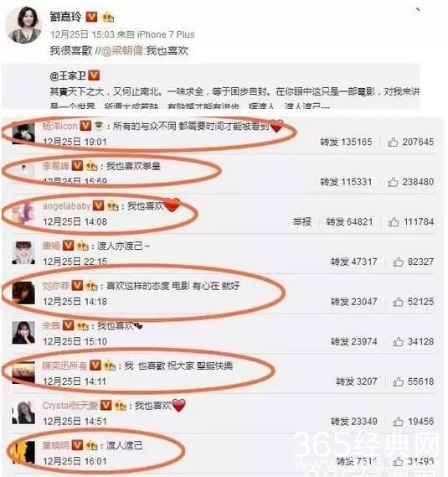Open the @梁朝偉 mention link

coord(122,51)
